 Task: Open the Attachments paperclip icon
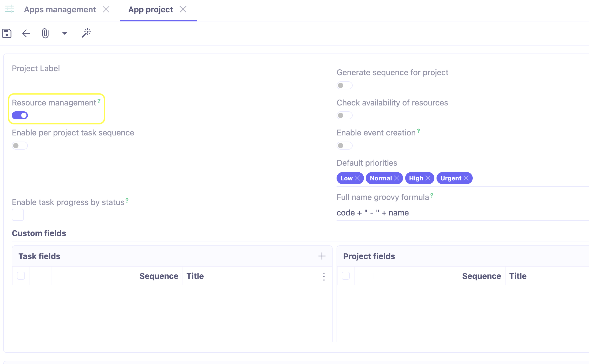point(45,33)
